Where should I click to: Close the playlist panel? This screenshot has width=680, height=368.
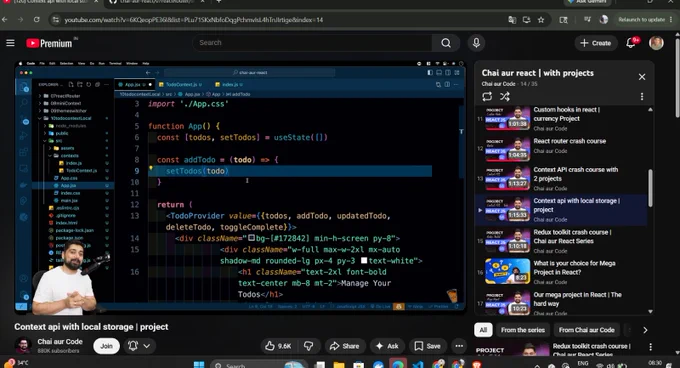click(642, 77)
